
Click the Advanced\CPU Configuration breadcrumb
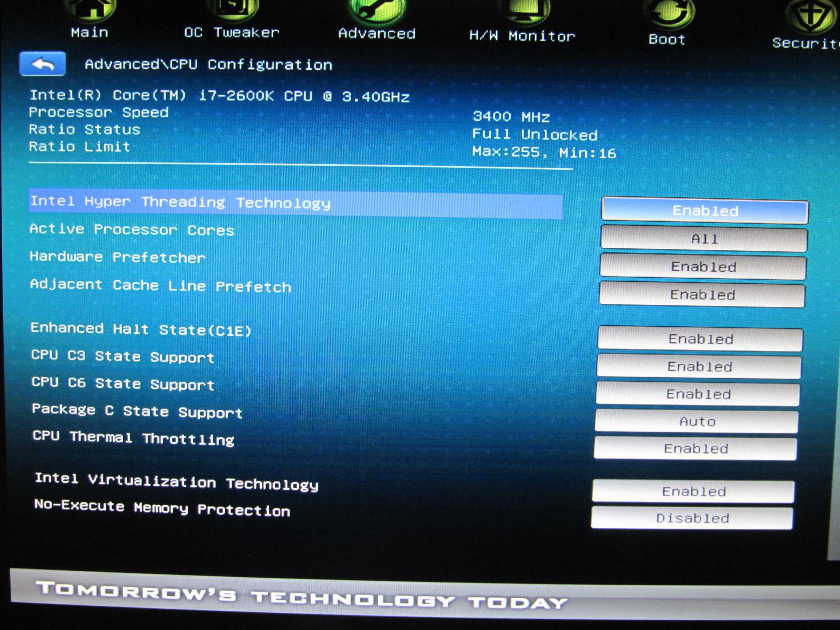(x=208, y=65)
